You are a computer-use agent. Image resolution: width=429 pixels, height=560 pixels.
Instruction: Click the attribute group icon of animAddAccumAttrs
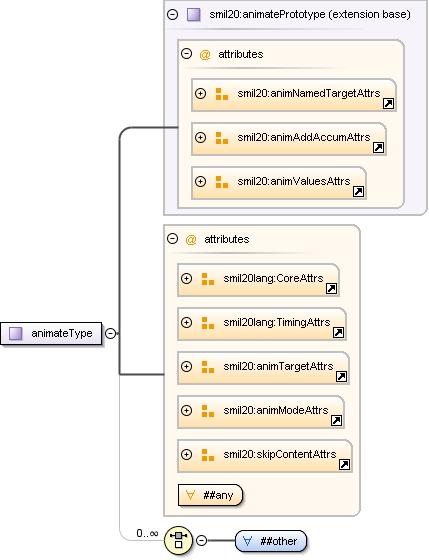coord(222,138)
